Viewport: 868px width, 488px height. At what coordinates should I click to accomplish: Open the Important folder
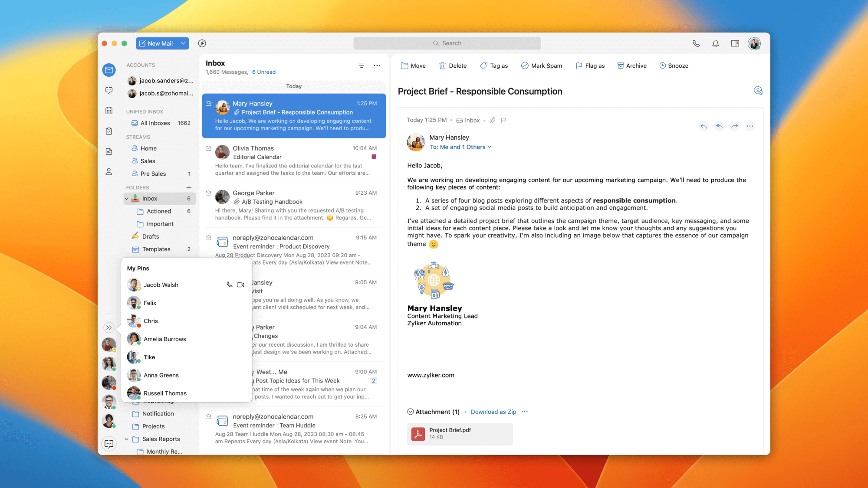click(155, 224)
